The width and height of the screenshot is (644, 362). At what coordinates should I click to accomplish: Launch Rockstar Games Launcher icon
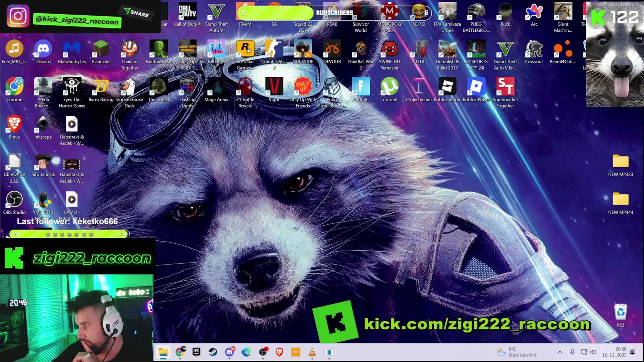click(245, 55)
